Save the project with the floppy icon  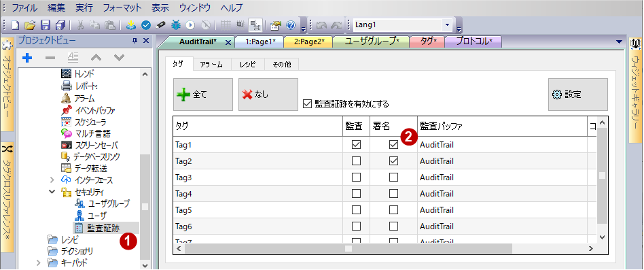[x=46, y=25]
